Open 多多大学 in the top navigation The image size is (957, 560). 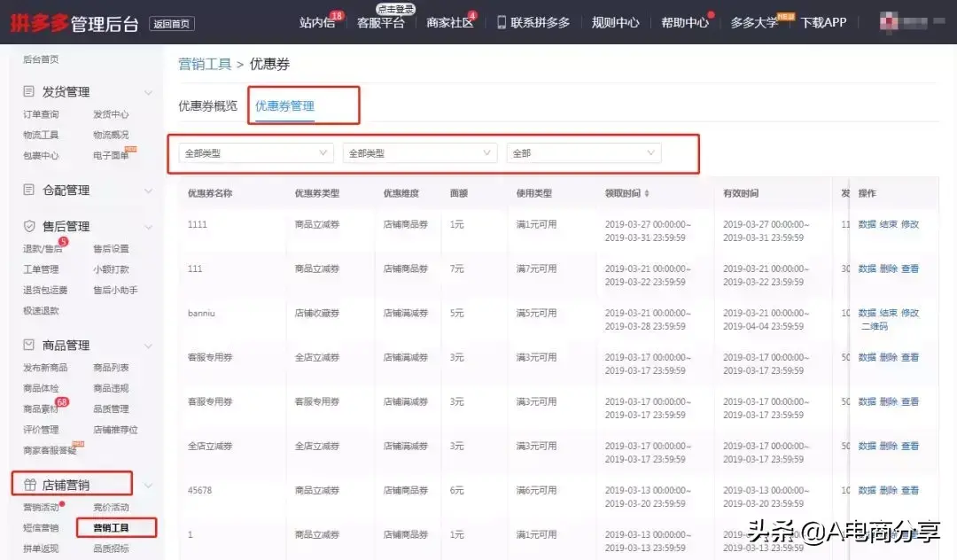[754, 22]
